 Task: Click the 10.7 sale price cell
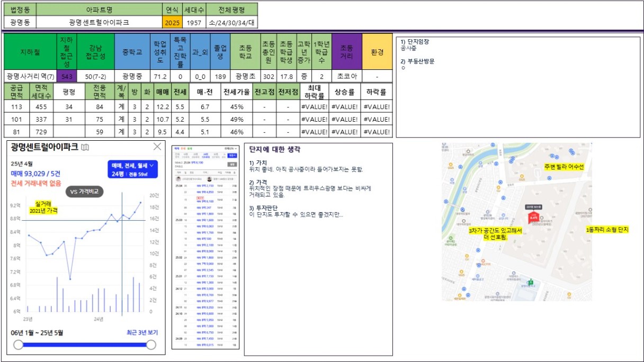pos(162,119)
